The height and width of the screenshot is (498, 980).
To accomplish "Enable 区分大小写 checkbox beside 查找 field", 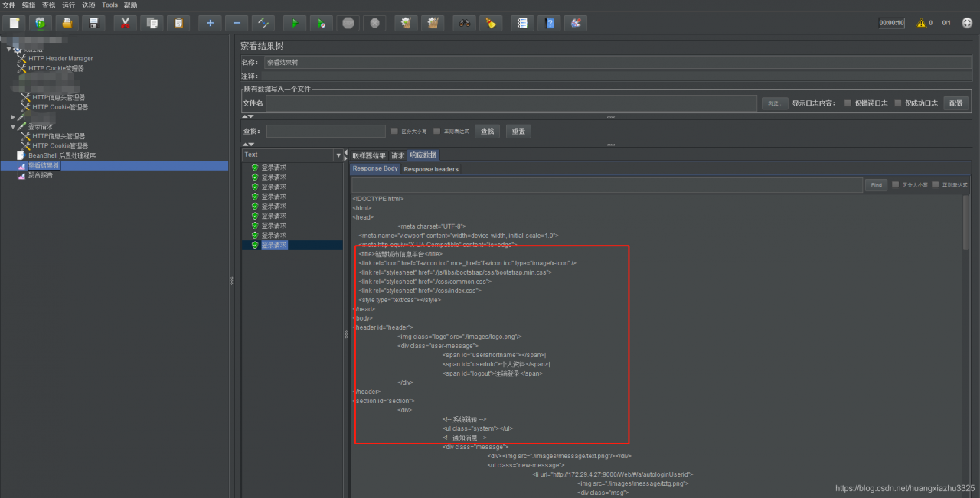I will (x=394, y=131).
